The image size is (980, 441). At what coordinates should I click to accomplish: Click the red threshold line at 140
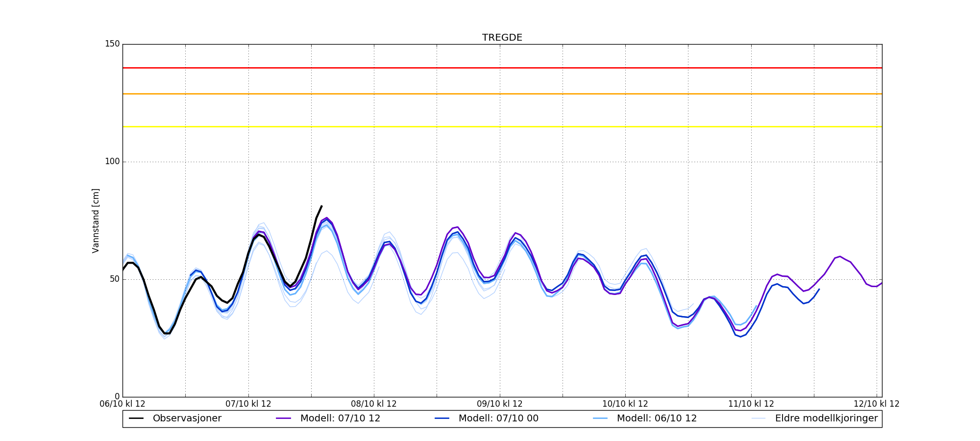click(x=502, y=68)
